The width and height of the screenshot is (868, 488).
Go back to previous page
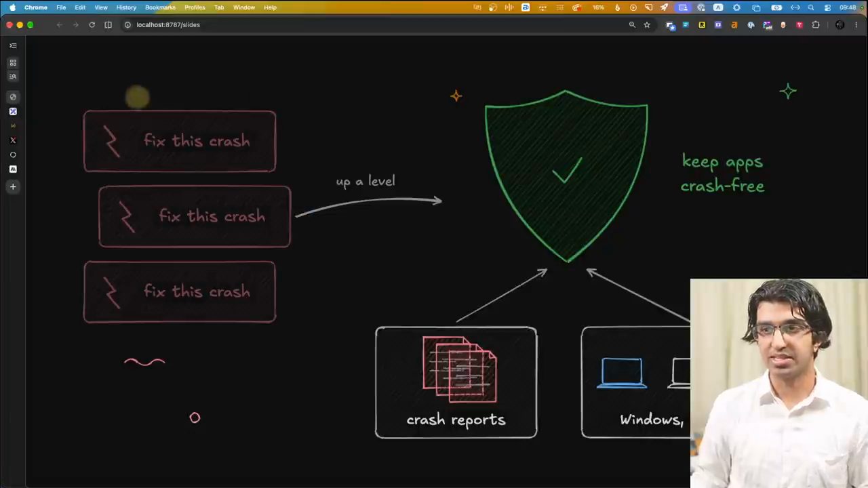pyautogui.click(x=59, y=24)
